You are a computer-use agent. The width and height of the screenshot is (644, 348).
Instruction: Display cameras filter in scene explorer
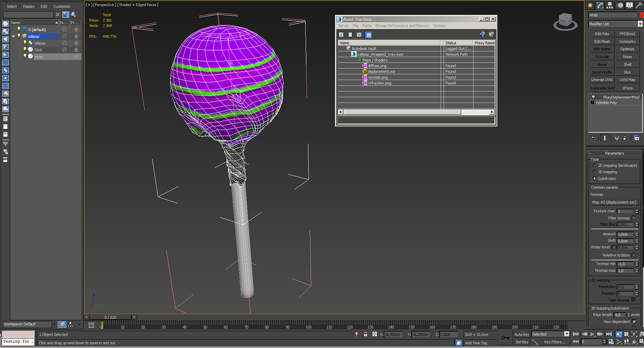pyautogui.click(x=5, y=47)
